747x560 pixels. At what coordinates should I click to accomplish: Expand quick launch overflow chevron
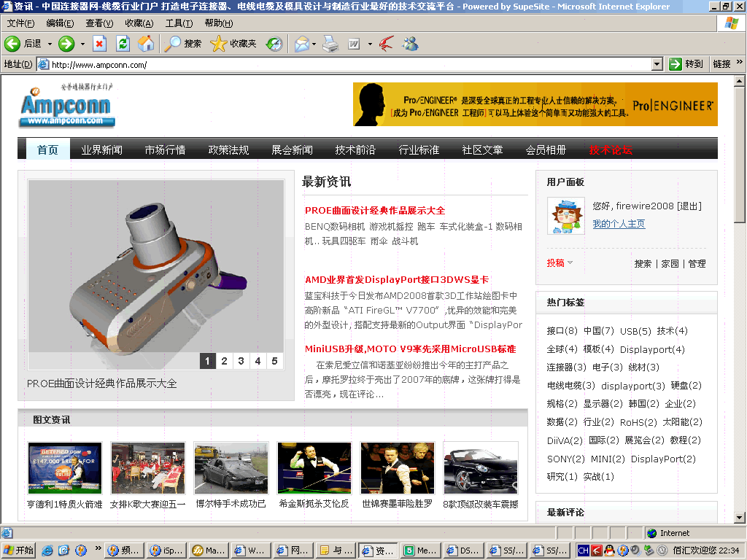[x=98, y=548]
